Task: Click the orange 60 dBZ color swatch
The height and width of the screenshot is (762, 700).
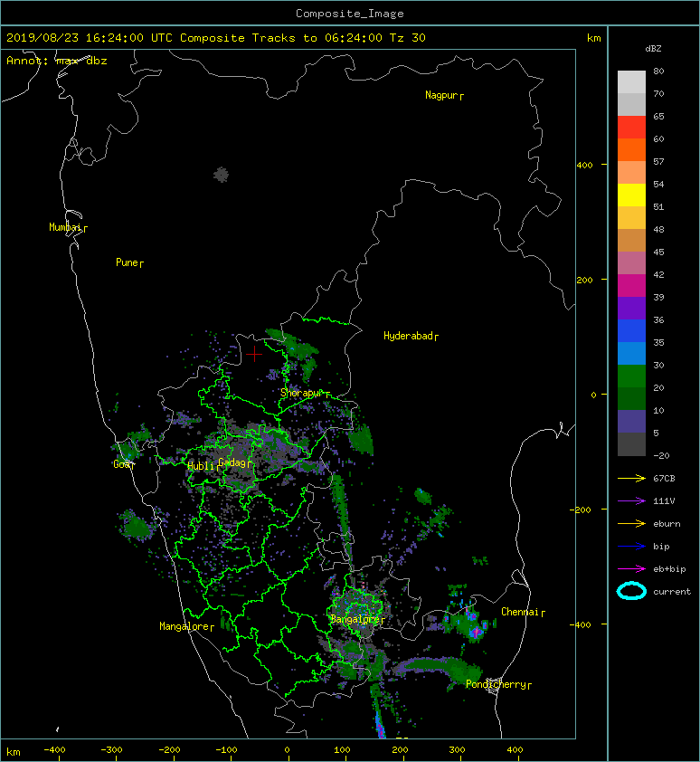Action: pos(631,149)
